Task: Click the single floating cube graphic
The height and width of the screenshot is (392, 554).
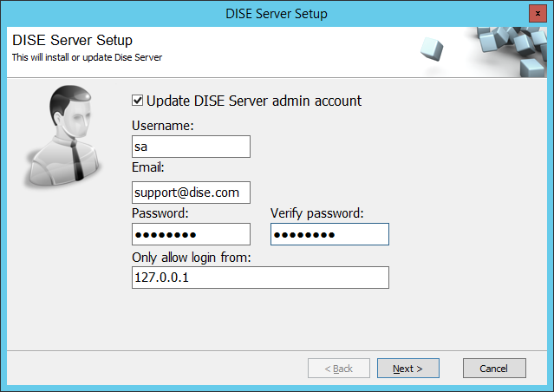Action: coord(432,49)
